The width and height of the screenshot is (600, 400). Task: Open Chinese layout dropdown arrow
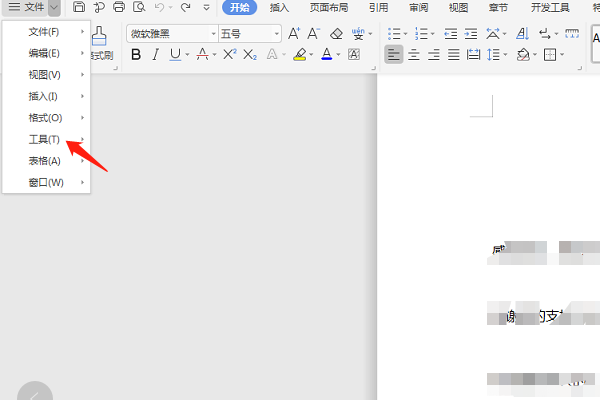point(504,34)
